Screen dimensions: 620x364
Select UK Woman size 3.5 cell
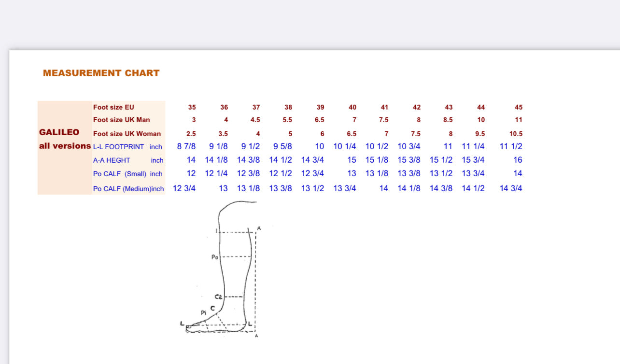point(223,134)
